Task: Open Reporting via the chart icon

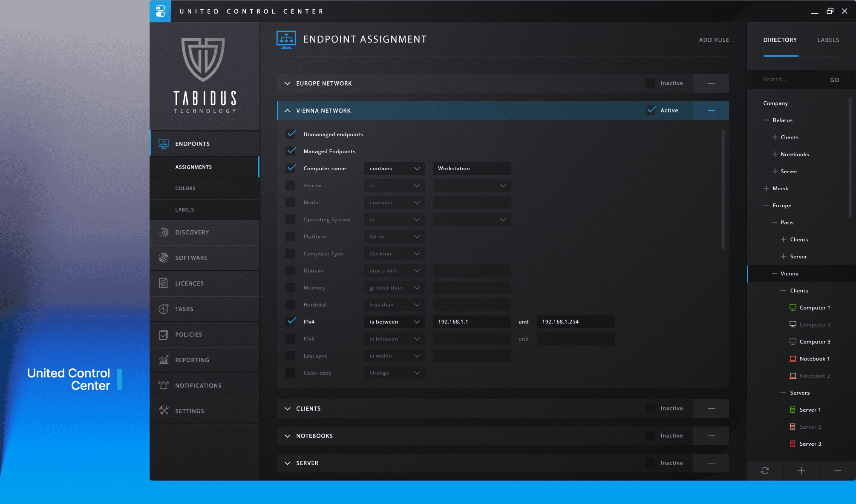Action: pos(164,360)
